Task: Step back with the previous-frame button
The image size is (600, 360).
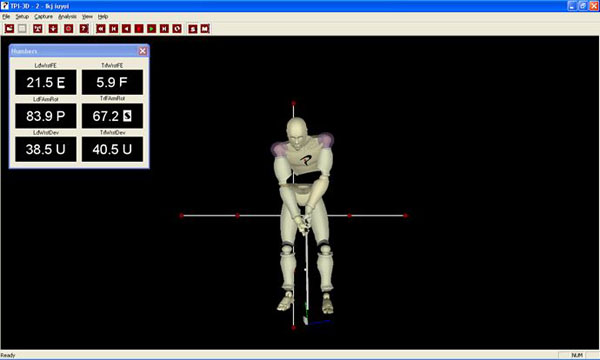Action: point(114,29)
